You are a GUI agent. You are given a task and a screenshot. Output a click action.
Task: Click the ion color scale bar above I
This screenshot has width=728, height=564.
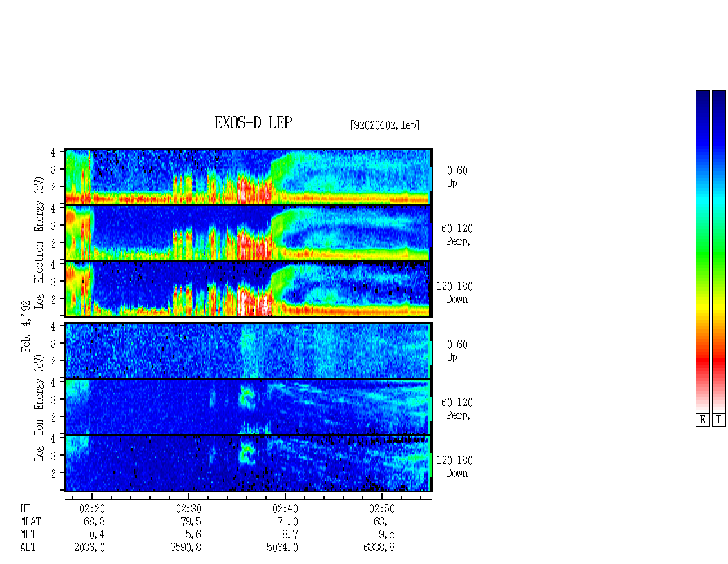click(x=719, y=251)
